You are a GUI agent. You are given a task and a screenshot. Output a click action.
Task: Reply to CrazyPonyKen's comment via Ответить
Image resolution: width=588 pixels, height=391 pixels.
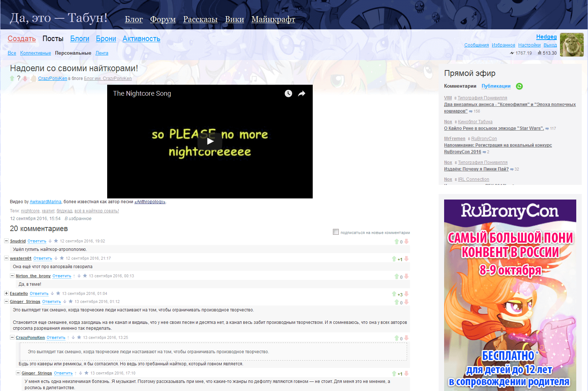pos(56,338)
